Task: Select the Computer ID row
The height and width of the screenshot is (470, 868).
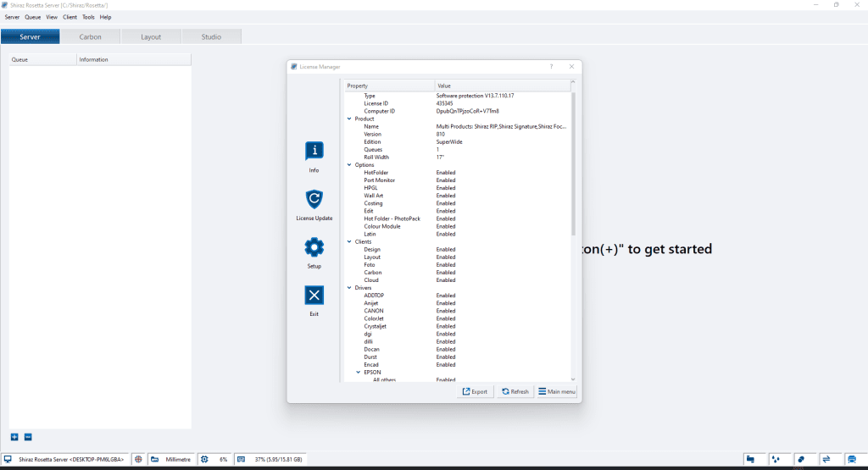Action: point(457,111)
